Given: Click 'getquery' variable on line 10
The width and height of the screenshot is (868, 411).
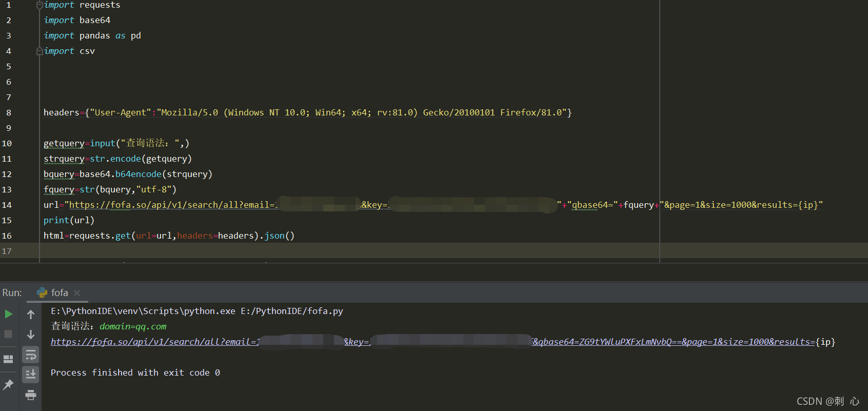Looking at the screenshot, I should click(x=64, y=143).
